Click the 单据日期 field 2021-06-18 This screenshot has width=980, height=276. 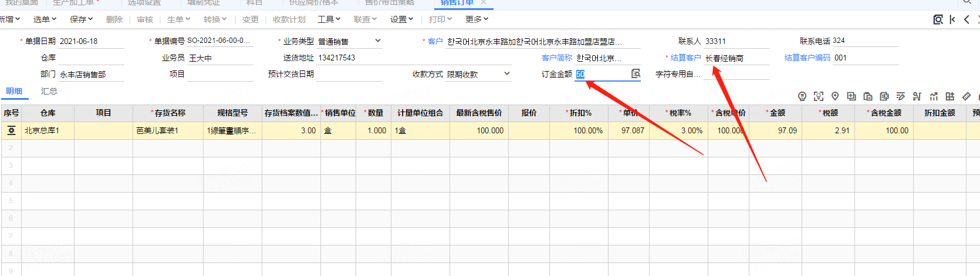coord(92,41)
